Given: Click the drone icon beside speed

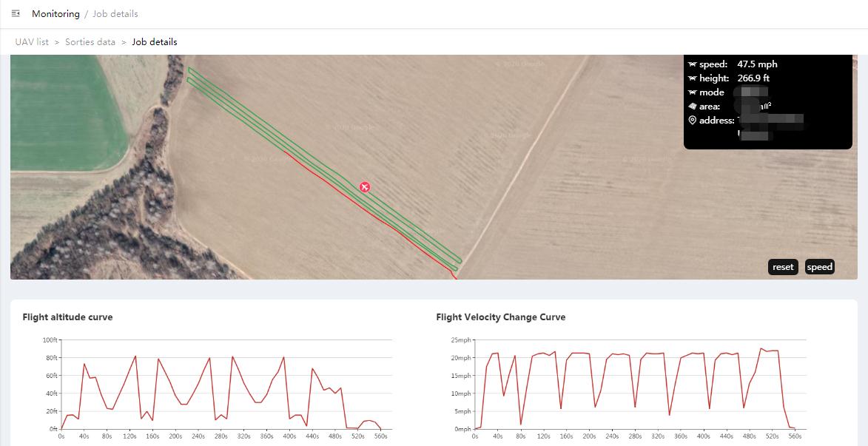Looking at the screenshot, I should pos(693,64).
